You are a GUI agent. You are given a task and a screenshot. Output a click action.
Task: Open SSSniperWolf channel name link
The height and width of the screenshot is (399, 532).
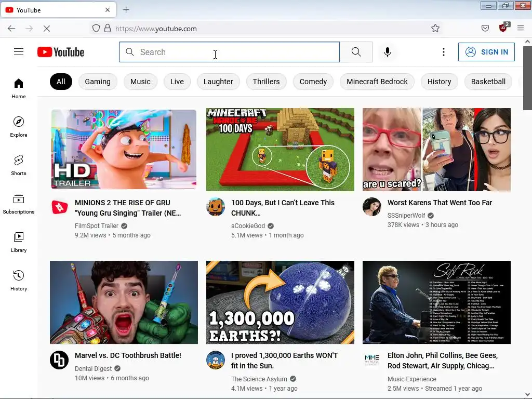click(x=406, y=216)
